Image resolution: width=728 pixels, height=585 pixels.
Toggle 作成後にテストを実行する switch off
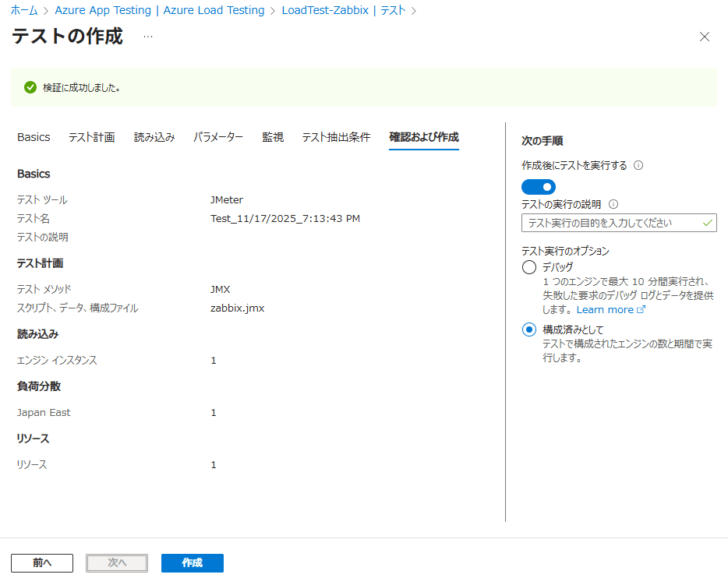pos(539,186)
